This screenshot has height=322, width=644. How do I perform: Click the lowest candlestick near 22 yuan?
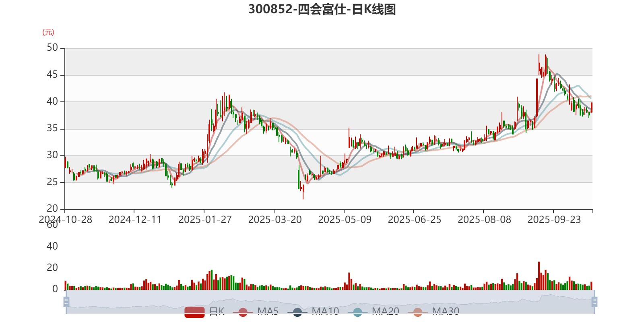[x=303, y=191]
